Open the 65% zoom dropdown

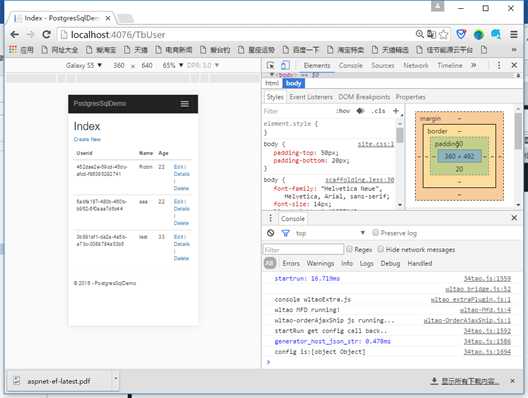point(172,65)
